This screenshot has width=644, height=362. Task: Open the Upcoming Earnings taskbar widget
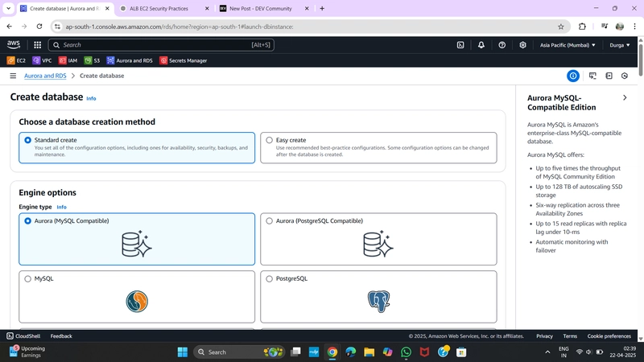[x=27, y=352]
